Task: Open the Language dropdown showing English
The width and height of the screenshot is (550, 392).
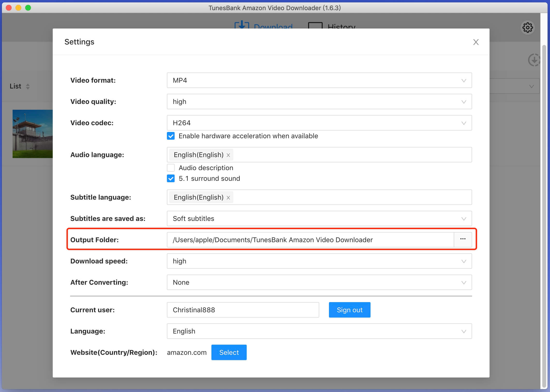Action: 319,331
